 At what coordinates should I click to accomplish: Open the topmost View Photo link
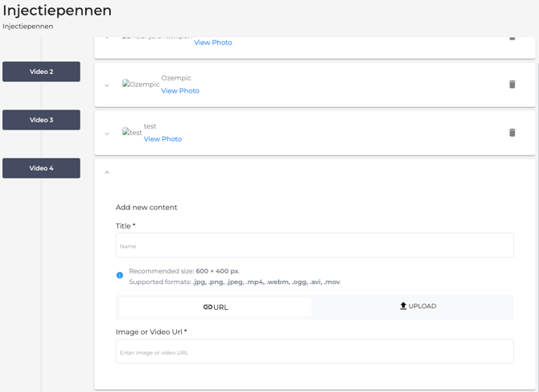click(212, 43)
